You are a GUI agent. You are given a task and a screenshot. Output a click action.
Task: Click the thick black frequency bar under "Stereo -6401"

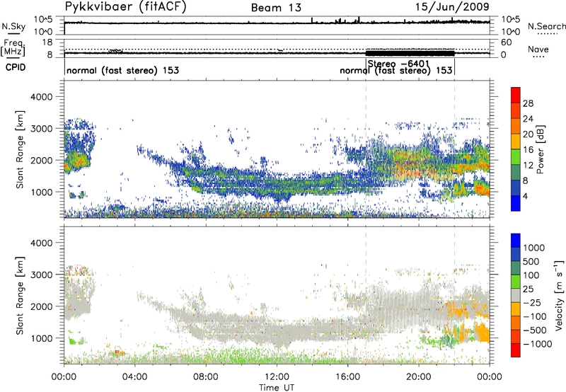coord(410,53)
